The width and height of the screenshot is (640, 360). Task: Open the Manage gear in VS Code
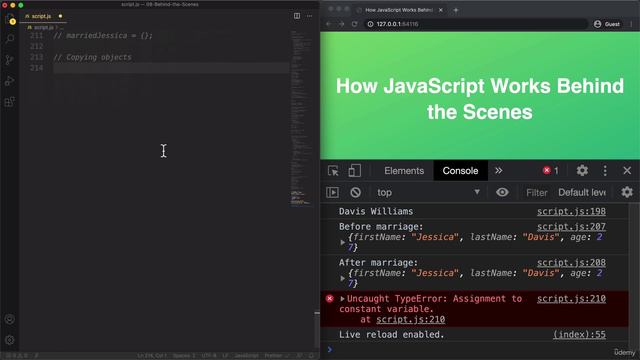pos(10,340)
